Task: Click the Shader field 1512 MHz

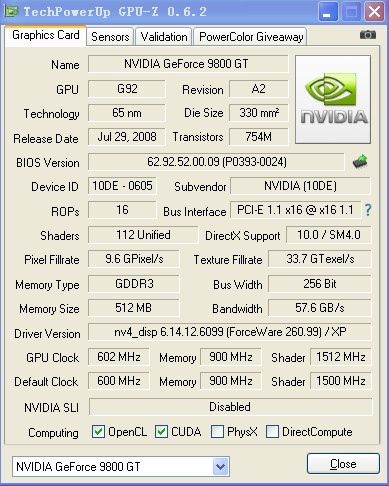Action: (341, 357)
